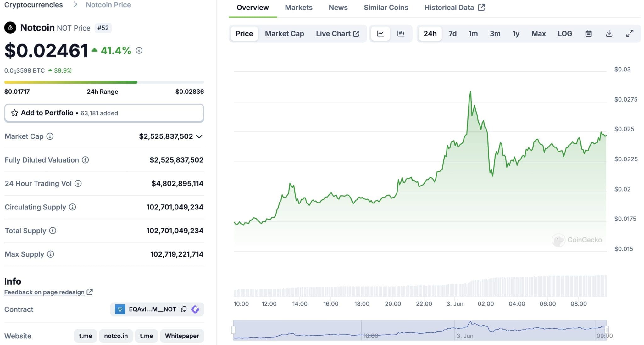
Task: Open the Similar Coins tab
Action: tap(386, 8)
